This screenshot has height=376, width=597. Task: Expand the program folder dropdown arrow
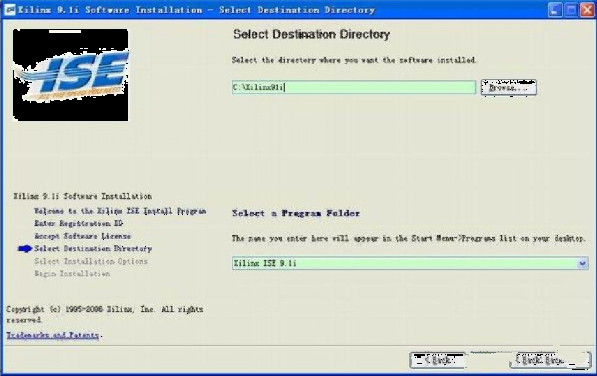(x=582, y=263)
